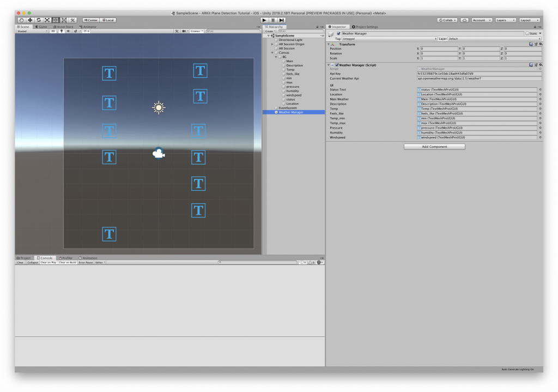558x392 pixels.
Task: Enable the Static checkbox
Action: 527,33
